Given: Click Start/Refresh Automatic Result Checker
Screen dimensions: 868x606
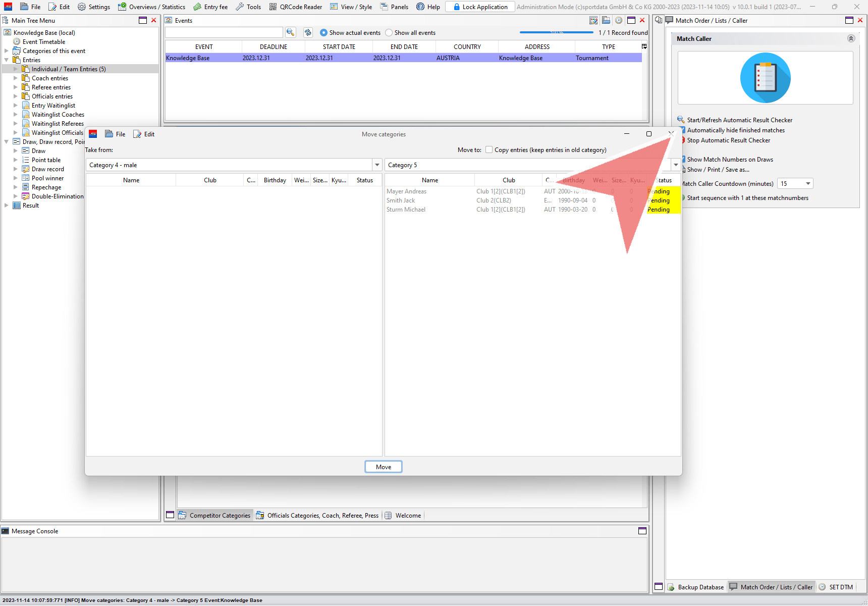Looking at the screenshot, I should [x=739, y=120].
